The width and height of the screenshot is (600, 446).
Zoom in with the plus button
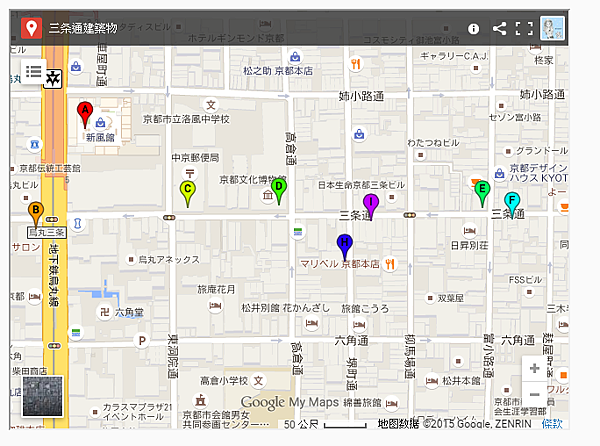pyautogui.click(x=534, y=368)
